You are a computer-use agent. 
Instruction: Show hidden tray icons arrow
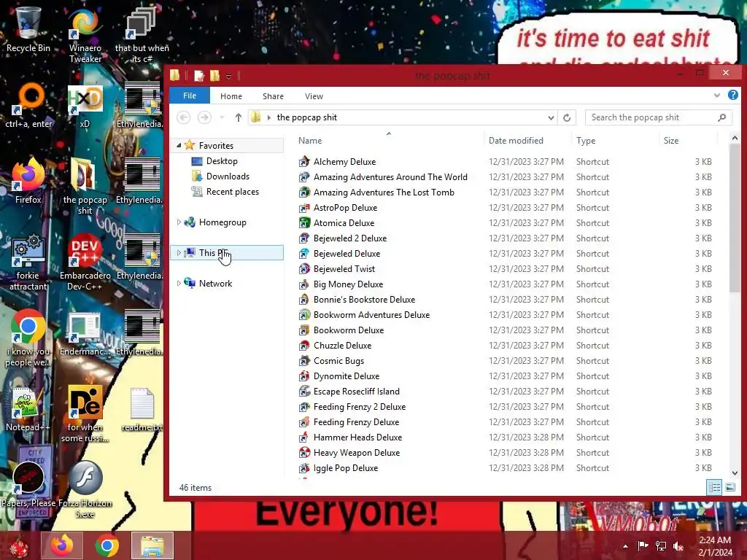pyautogui.click(x=625, y=546)
